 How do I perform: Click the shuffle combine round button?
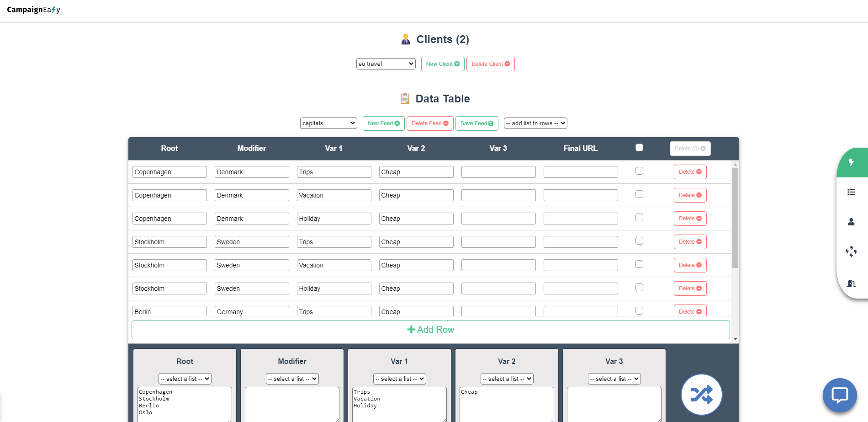[701, 395]
